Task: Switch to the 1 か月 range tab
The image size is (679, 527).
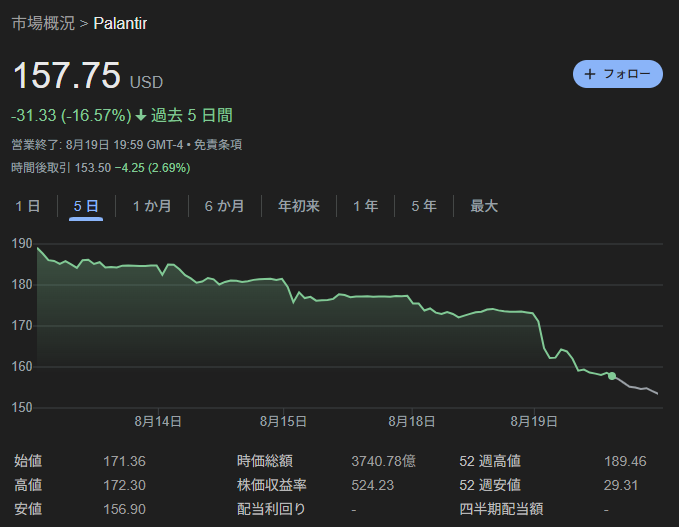Action: (x=152, y=206)
